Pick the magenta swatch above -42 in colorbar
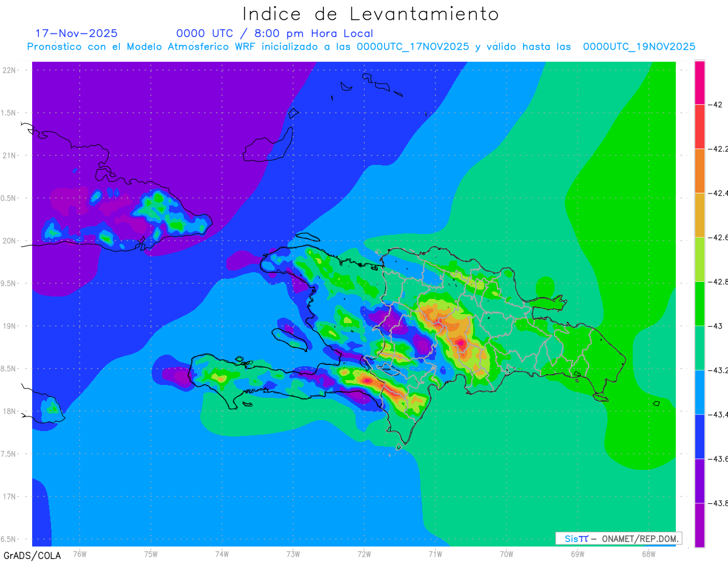Image resolution: width=728 pixels, height=562 pixels. 699,82
